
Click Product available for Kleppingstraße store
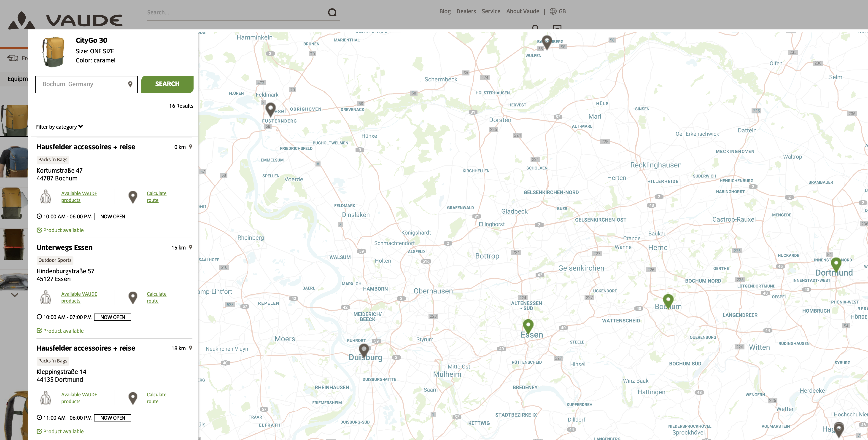(x=60, y=431)
